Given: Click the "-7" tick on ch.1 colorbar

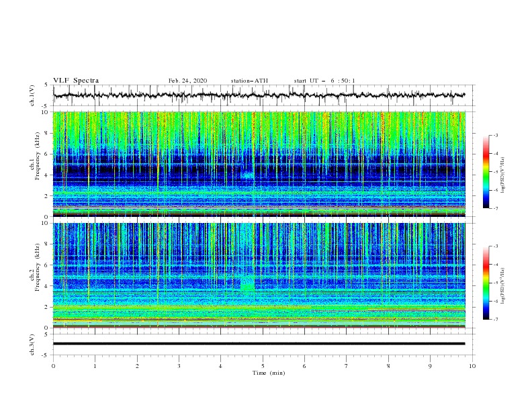Looking at the screenshot, I should (495, 208).
